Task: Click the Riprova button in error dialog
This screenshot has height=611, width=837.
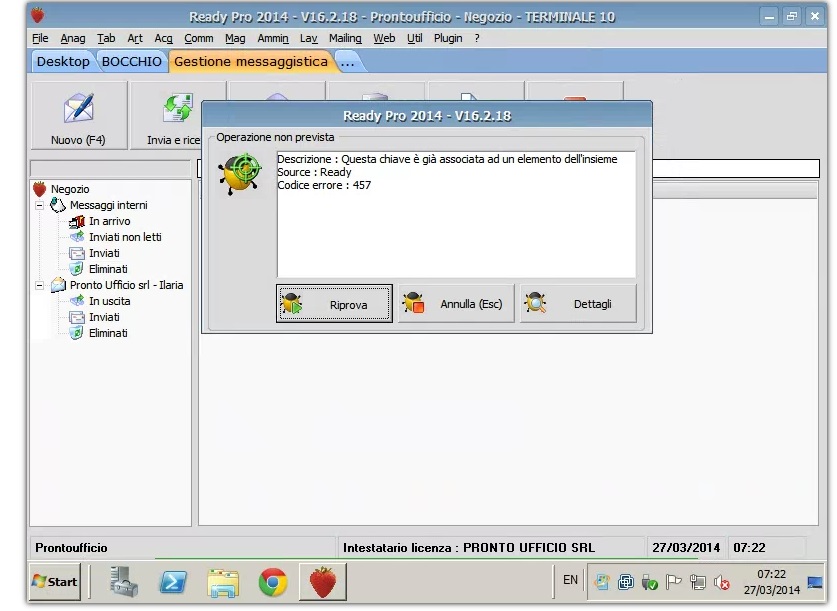Action: pyautogui.click(x=334, y=304)
